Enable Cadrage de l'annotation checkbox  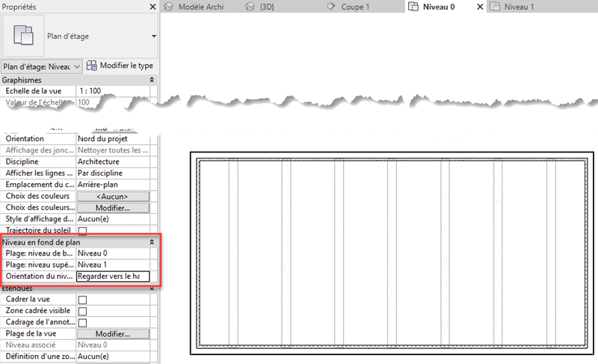click(82, 322)
